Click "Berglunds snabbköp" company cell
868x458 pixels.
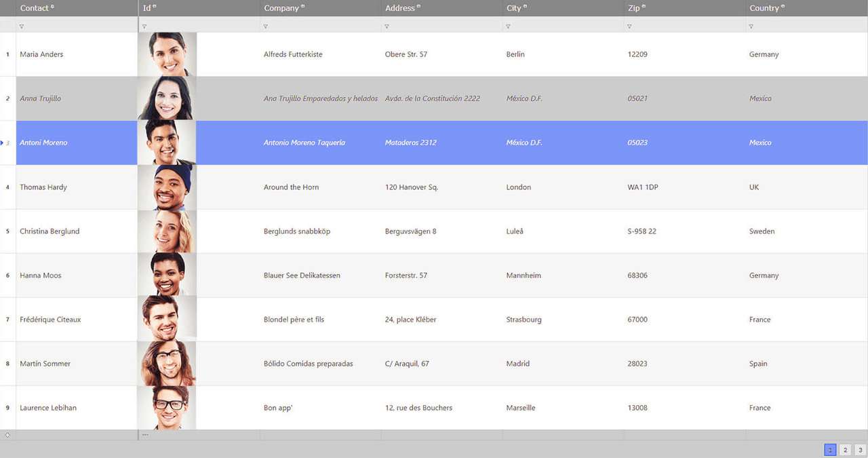pyautogui.click(x=297, y=231)
